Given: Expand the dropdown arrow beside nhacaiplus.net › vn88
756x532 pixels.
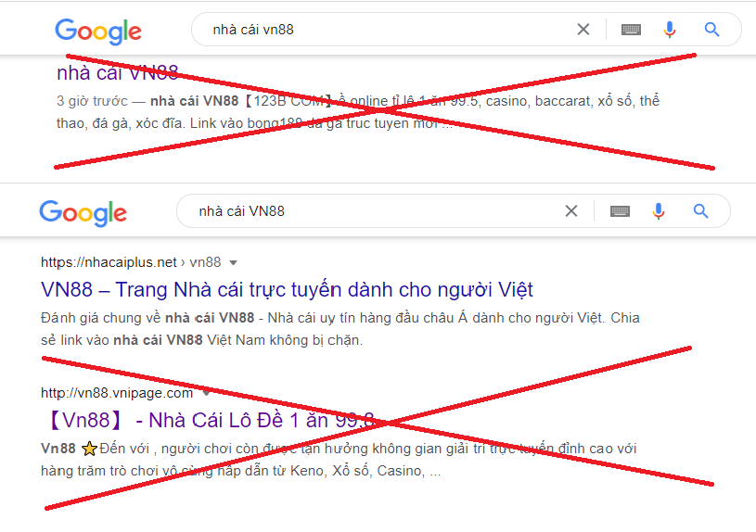Looking at the screenshot, I should click(x=234, y=262).
